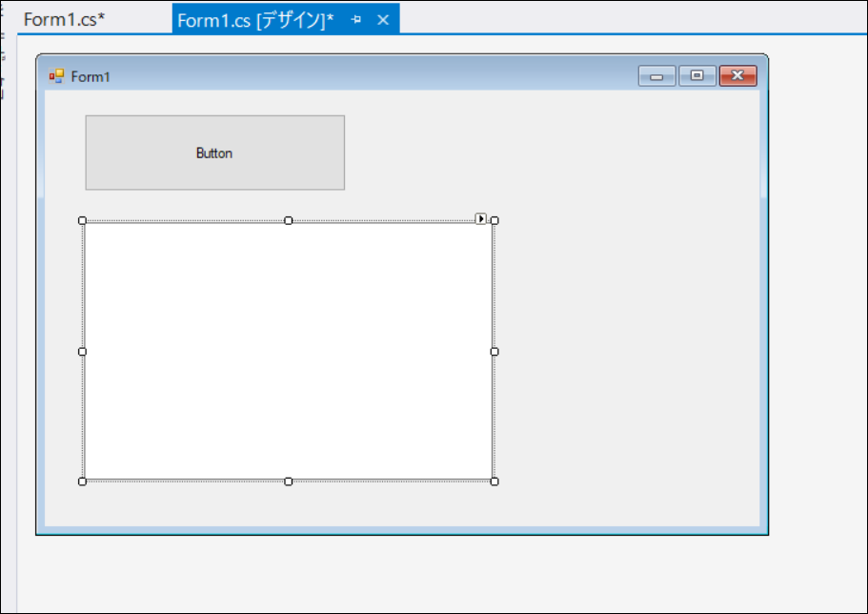Click top-center resize handle of selected control
The height and width of the screenshot is (614, 868).
pyautogui.click(x=289, y=220)
